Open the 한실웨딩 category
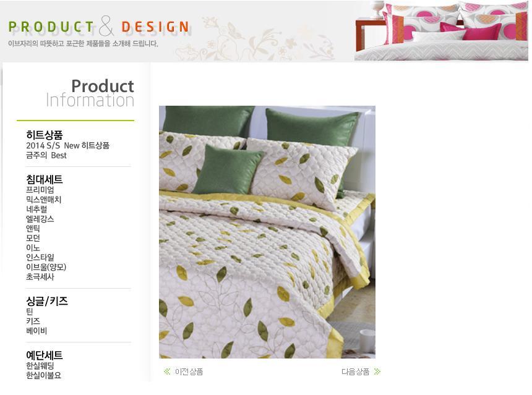Screen dimensions: 532x395 (x=40, y=366)
